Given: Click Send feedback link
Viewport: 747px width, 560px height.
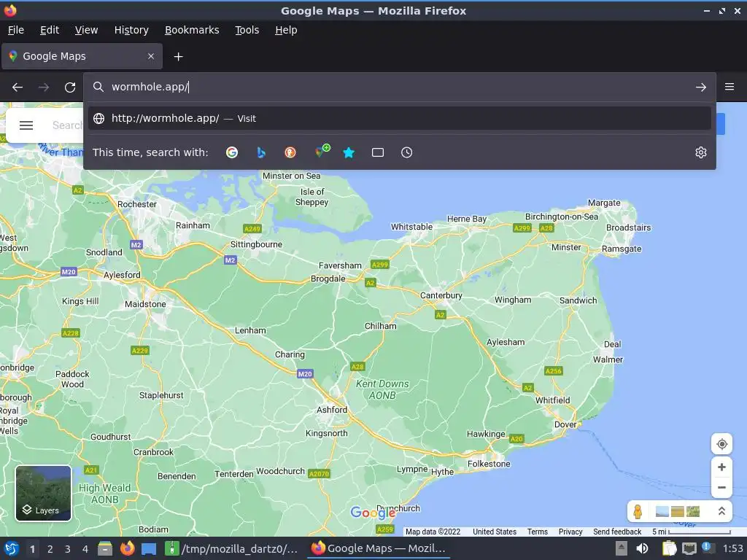Looking at the screenshot, I should 617,532.
